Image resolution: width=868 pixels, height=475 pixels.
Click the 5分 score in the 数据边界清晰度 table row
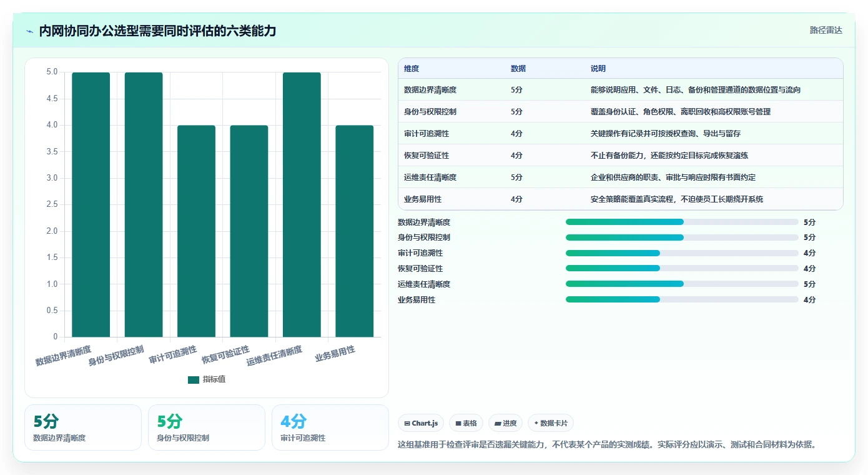[516, 90]
